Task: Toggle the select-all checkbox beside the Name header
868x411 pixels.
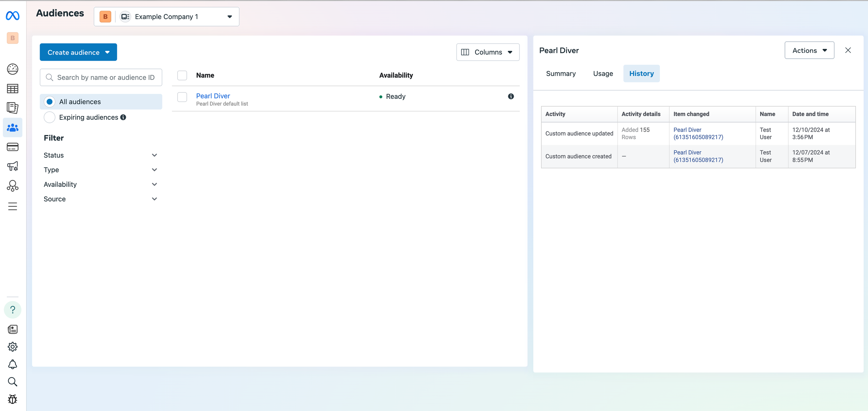Action: [182, 75]
